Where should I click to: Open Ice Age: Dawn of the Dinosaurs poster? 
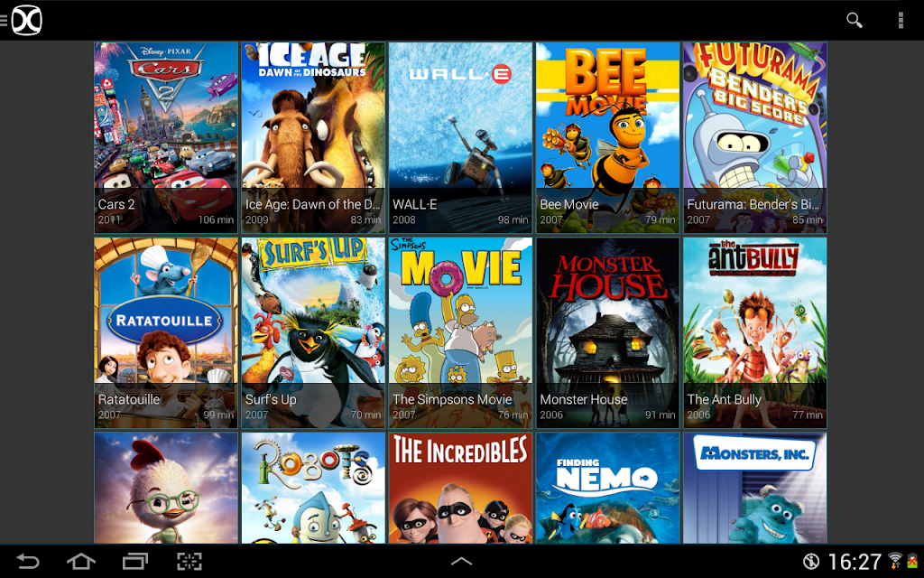(x=313, y=137)
